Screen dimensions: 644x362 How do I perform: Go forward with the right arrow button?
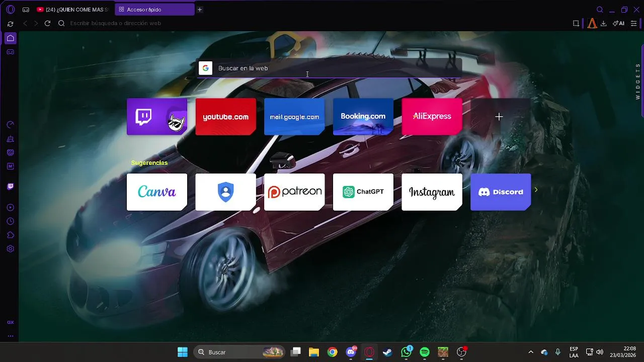click(x=36, y=23)
